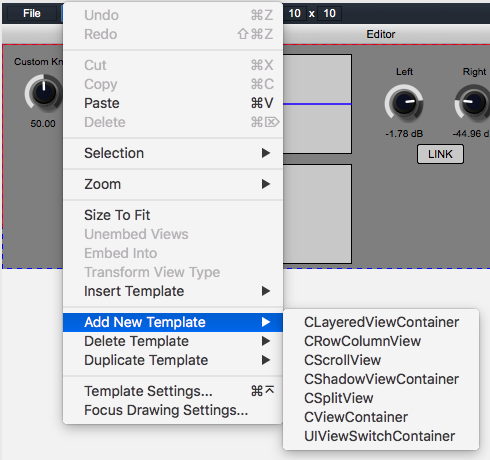490x460 pixels.
Task: Open the File menu
Action: (x=32, y=13)
